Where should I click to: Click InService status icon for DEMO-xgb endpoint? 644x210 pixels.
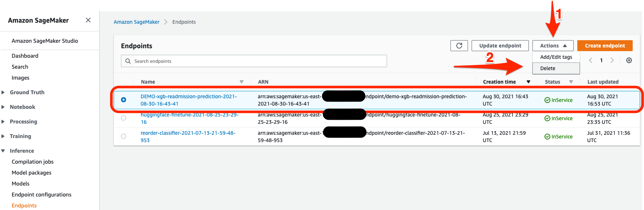click(547, 100)
